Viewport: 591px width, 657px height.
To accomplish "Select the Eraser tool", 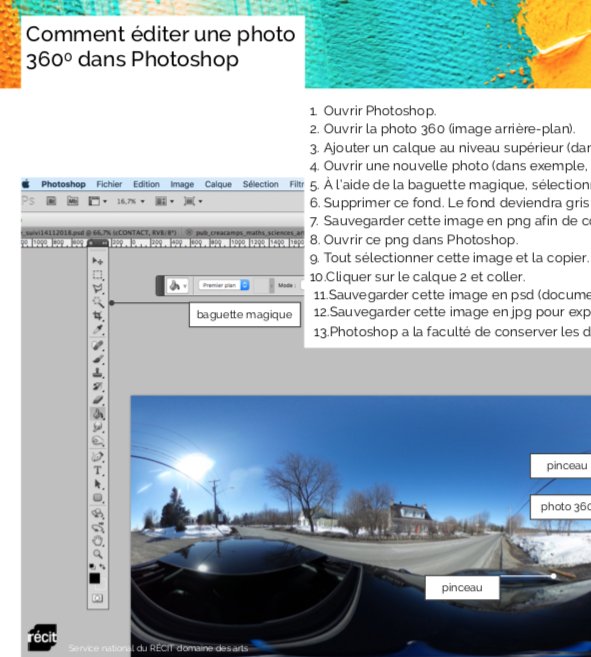I will tap(98, 400).
